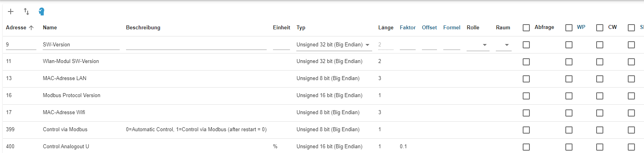Toggle the header checkbox beside CW
This screenshot has height=153, width=644.
pyautogui.click(x=600, y=28)
